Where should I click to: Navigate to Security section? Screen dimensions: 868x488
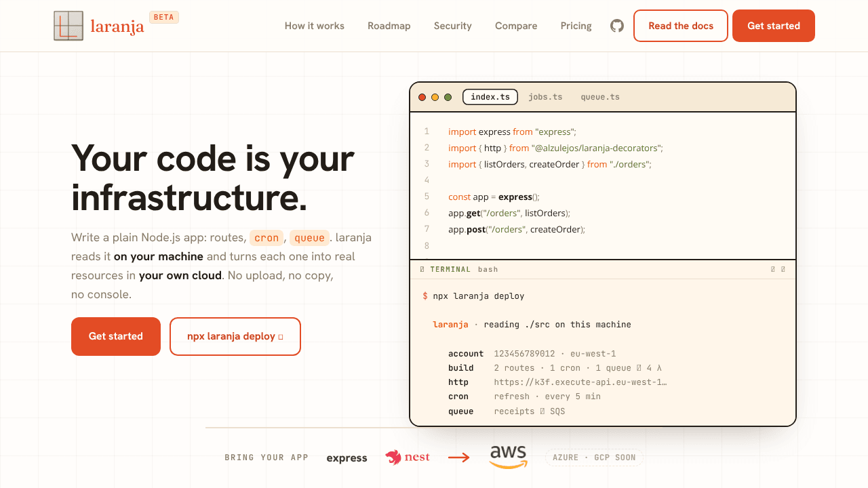pyautogui.click(x=453, y=26)
